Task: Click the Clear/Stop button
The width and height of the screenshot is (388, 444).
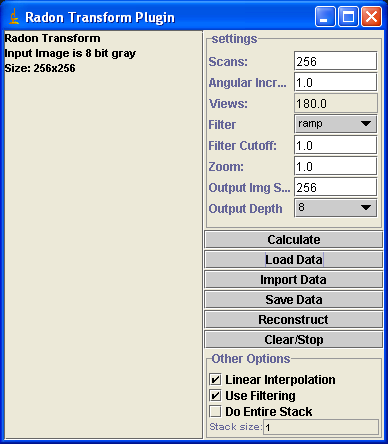Action: pyautogui.click(x=294, y=340)
